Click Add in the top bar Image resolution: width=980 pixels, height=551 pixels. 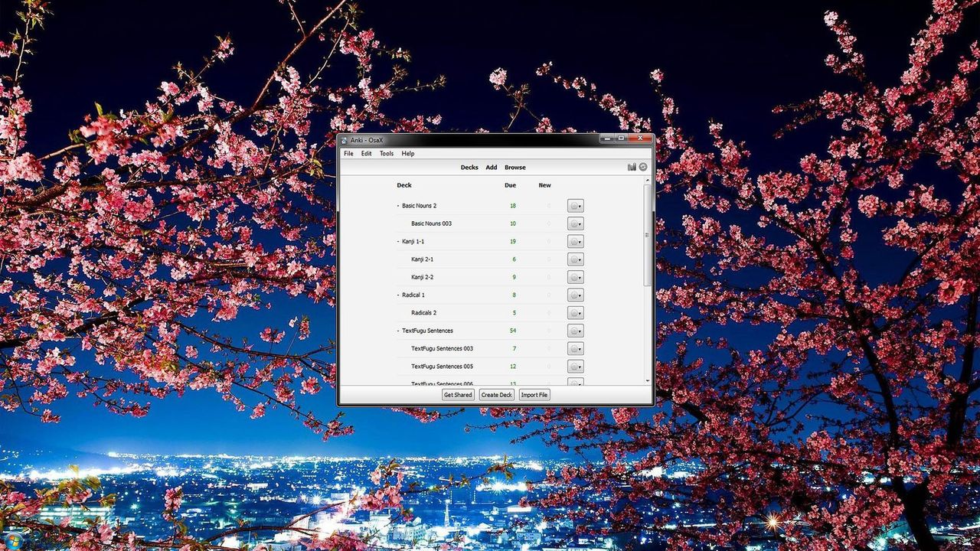(492, 167)
